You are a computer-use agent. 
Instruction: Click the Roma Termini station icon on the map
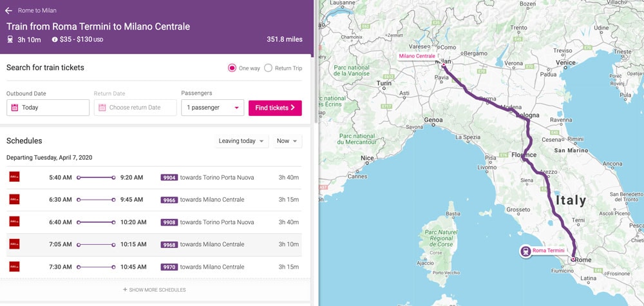point(526,251)
